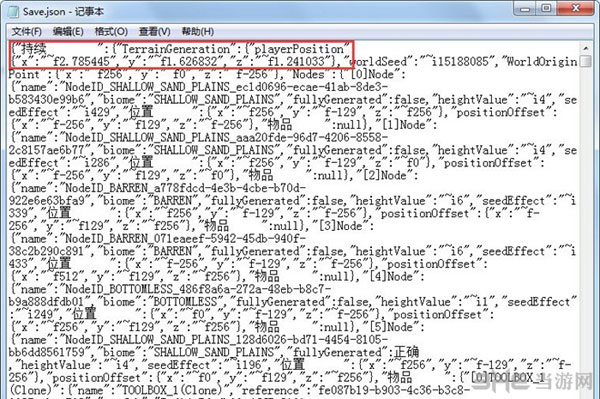Click the vertical scrollbar thumb
600x399 pixels.
585,61
